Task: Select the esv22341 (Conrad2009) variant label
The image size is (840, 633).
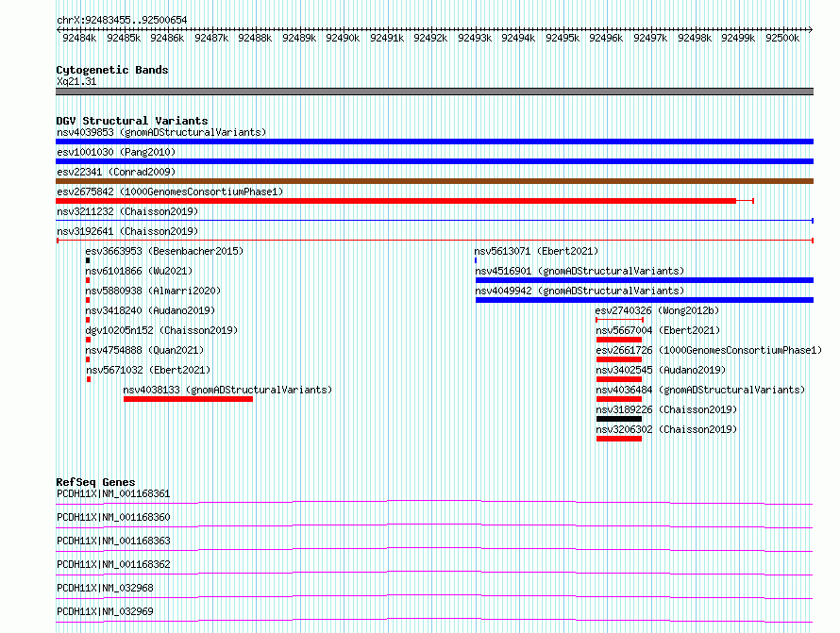Action: pyautogui.click(x=116, y=172)
